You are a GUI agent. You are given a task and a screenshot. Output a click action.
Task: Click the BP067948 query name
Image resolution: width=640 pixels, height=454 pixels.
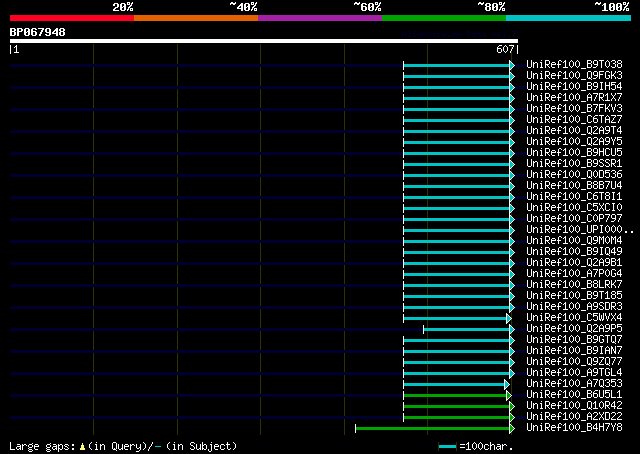coord(37,32)
